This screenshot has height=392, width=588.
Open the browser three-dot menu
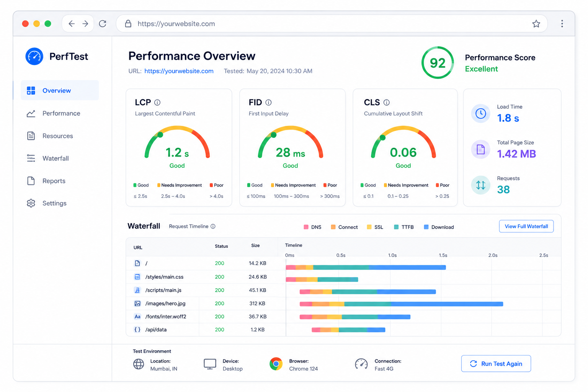click(562, 24)
